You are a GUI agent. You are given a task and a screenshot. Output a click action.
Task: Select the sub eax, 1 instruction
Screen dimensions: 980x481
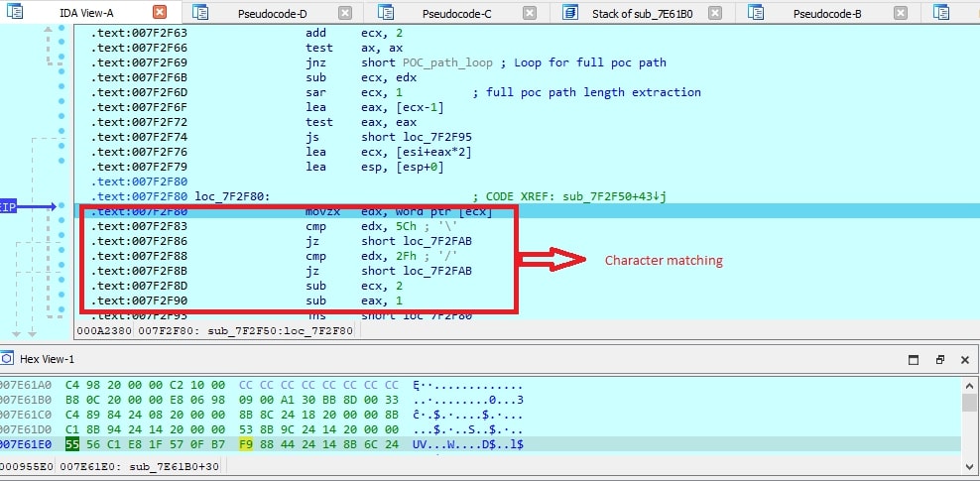point(354,301)
